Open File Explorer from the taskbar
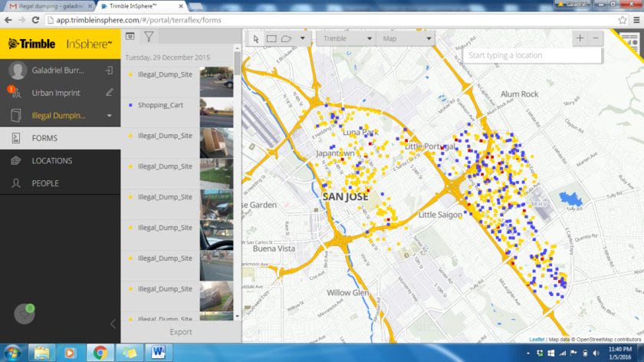644x362 pixels. (41, 353)
